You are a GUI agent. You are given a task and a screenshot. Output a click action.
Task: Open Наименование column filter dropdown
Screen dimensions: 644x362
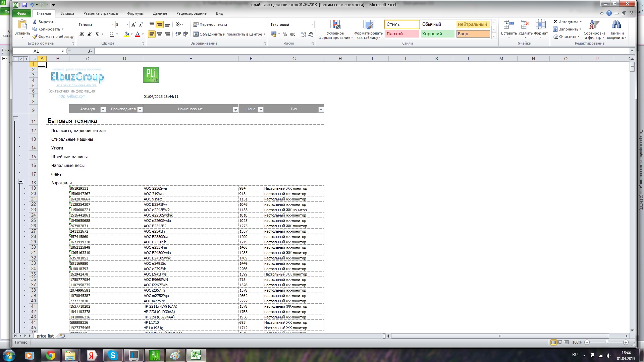point(235,110)
